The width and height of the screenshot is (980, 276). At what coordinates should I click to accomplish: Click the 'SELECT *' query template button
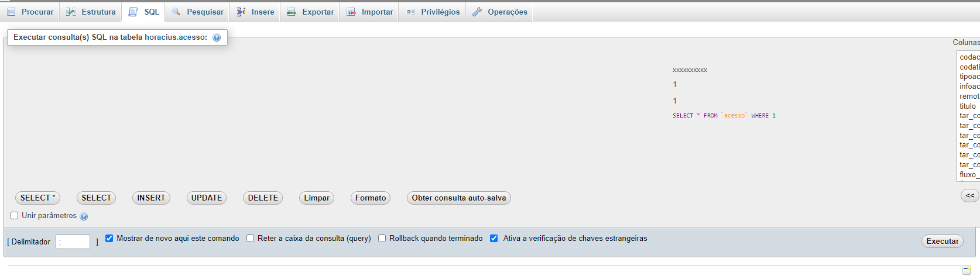38,198
